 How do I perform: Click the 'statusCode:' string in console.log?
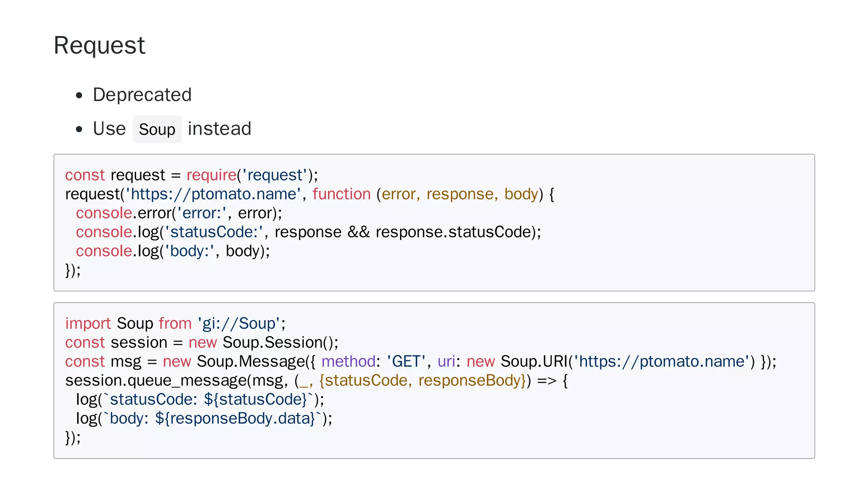point(214,232)
